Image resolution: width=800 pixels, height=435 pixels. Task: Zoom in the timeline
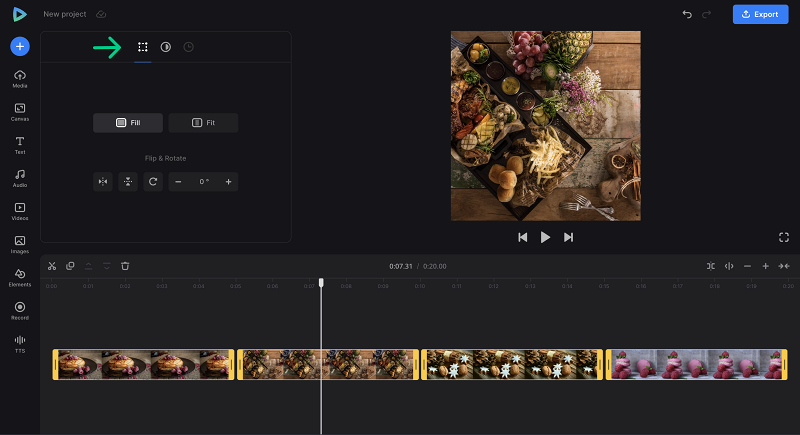[766, 266]
